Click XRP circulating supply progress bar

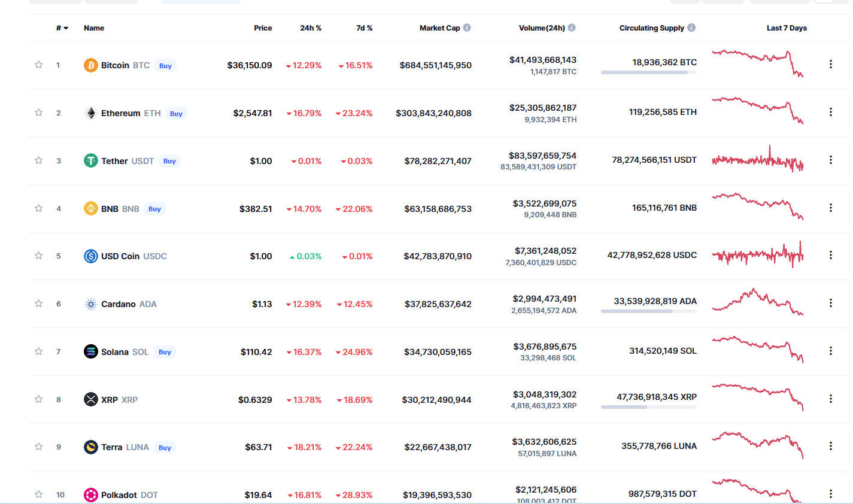tap(649, 407)
